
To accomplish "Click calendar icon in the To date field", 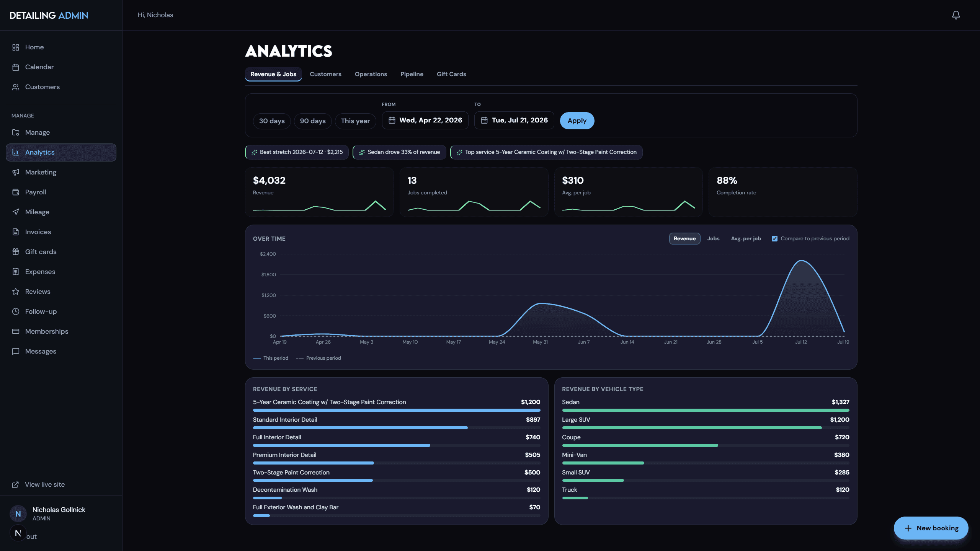I will [x=484, y=120].
